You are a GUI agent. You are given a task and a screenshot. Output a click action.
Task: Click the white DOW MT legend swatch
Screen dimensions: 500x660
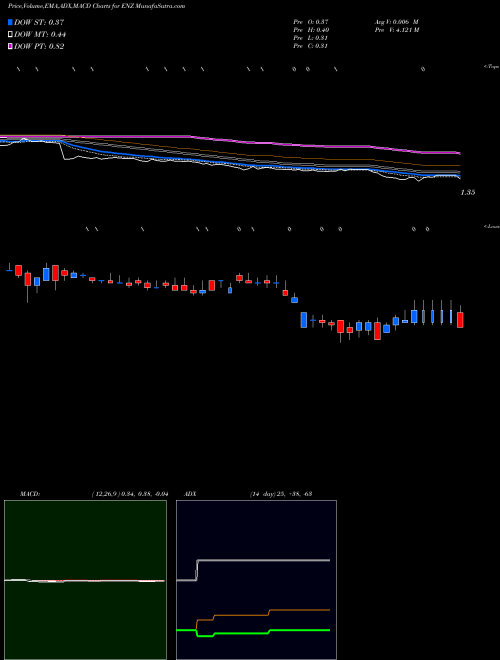click(10, 35)
